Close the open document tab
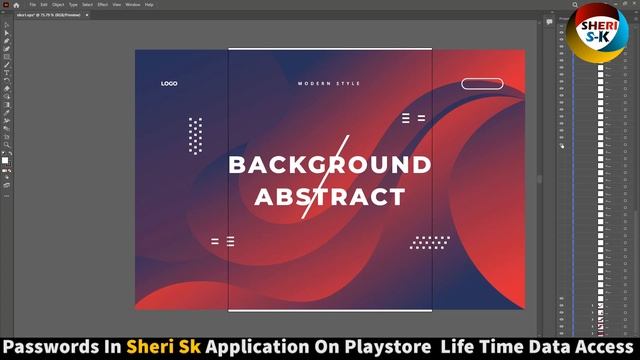 87,15
